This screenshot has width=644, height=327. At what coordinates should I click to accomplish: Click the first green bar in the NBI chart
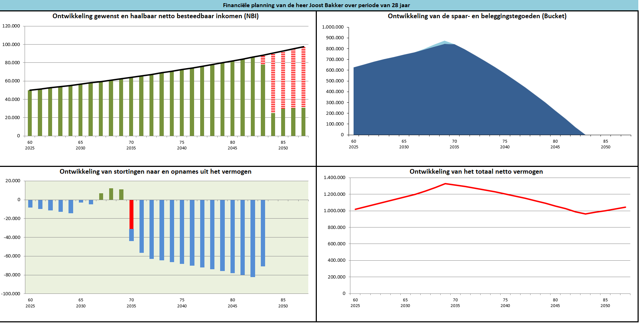(x=30, y=113)
